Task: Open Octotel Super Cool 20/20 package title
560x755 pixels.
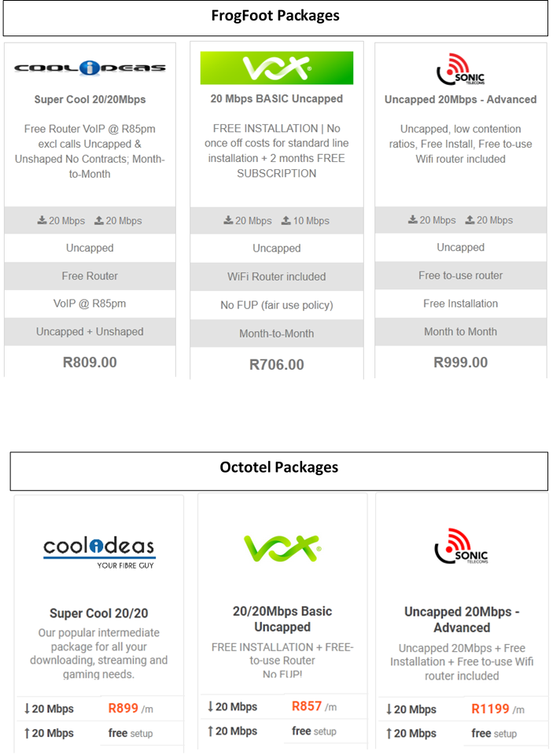Action: [99, 613]
